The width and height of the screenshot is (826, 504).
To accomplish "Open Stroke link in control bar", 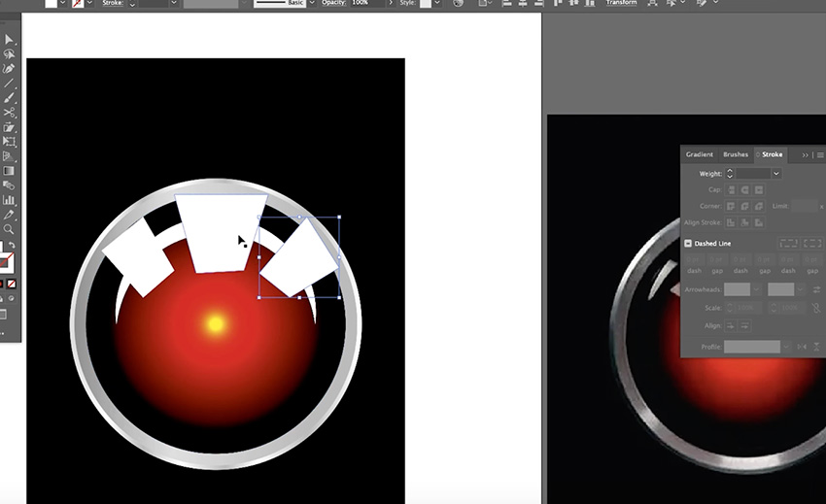I will click(x=113, y=3).
